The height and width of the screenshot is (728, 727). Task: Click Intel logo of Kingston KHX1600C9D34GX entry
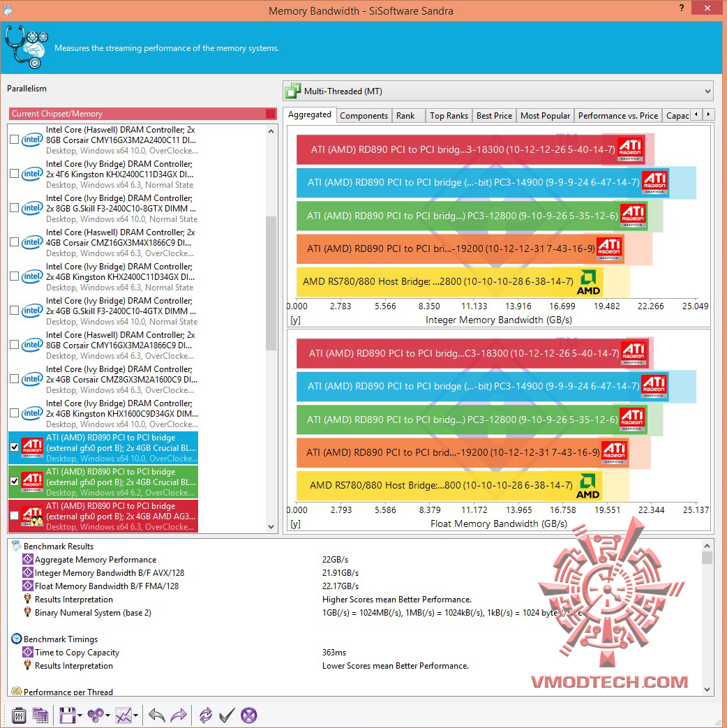(x=32, y=413)
